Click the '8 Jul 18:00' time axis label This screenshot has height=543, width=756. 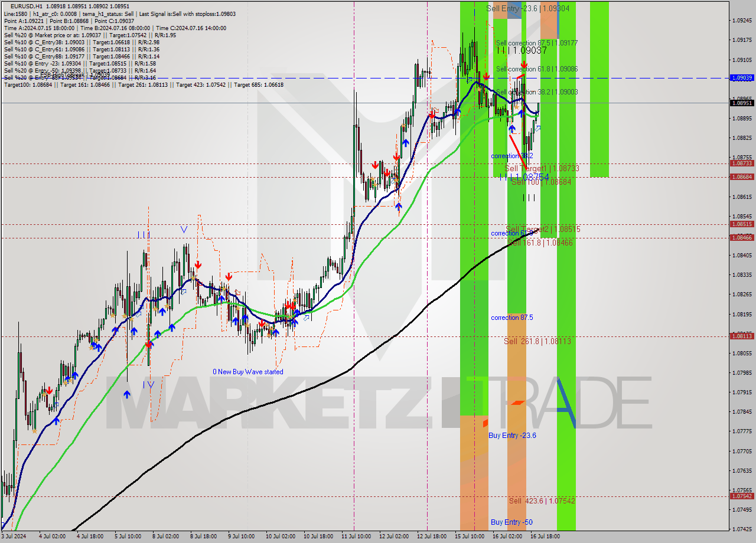tap(204, 537)
